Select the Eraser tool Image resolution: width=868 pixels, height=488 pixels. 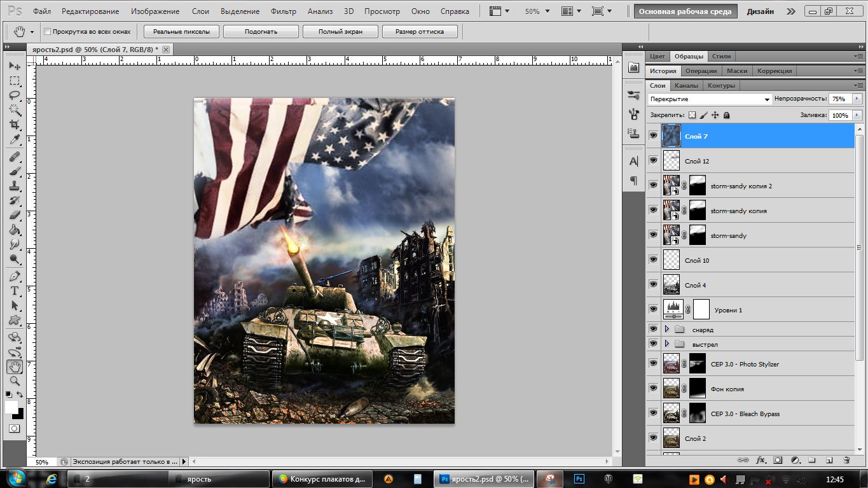click(15, 215)
